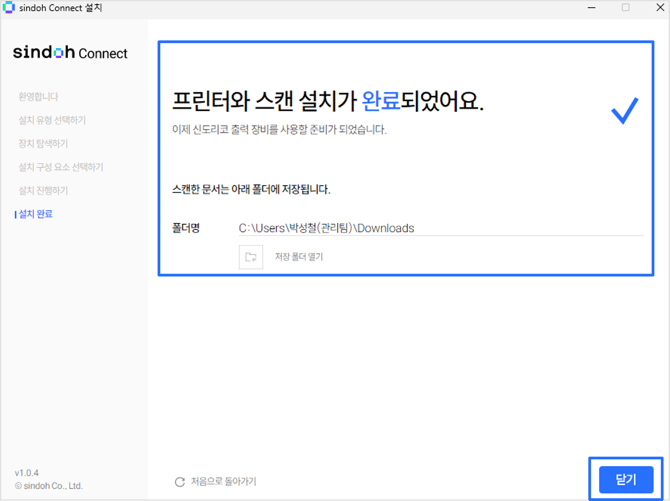Viewport: 670px width, 501px height.
Task: Click the 폴더명 label
Action: tap(186, 228)
